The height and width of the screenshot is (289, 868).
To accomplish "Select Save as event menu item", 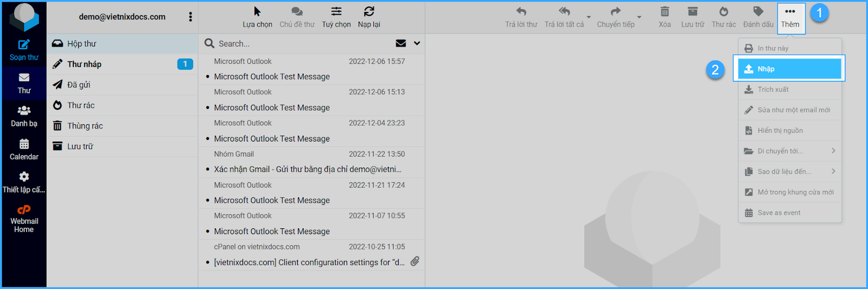I will click(x=790, y=213).
